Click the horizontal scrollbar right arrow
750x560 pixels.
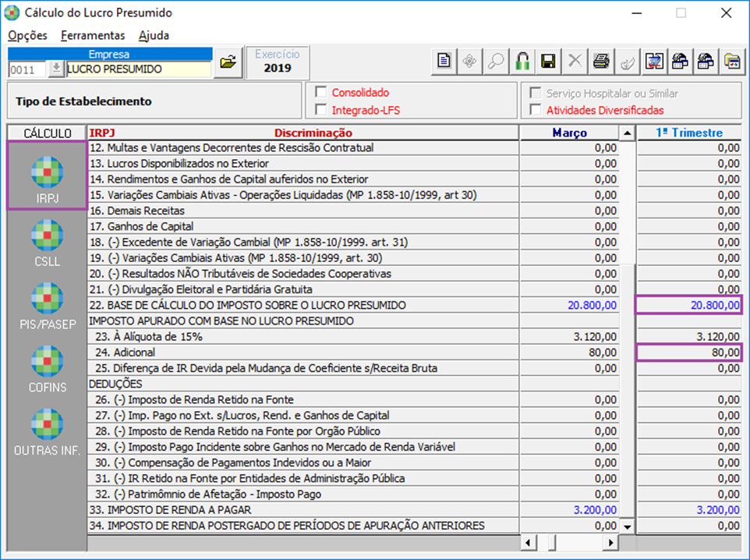click(x=610, y=543)
